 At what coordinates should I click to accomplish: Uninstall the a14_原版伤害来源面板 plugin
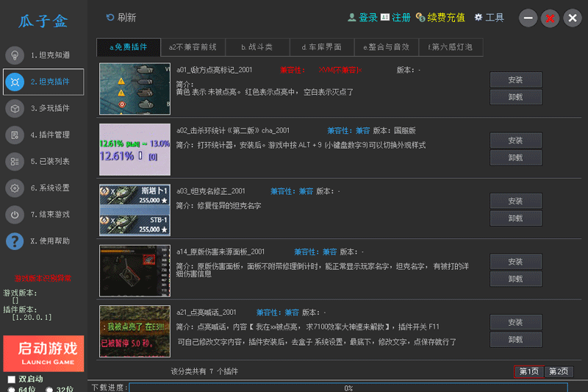516,279
